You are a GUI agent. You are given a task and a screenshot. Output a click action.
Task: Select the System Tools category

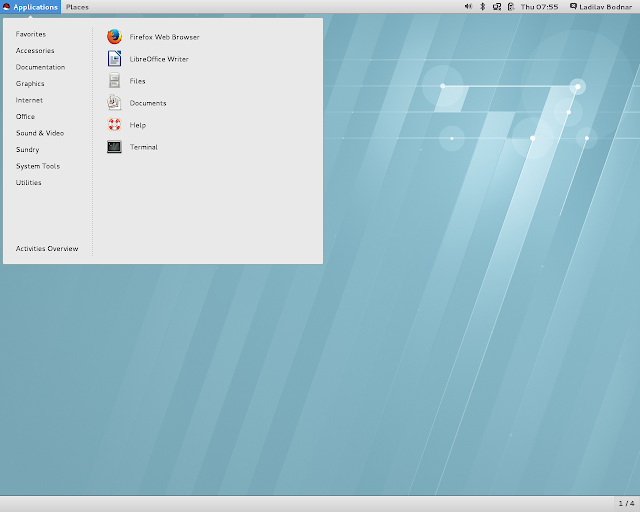tap(38, 166)
